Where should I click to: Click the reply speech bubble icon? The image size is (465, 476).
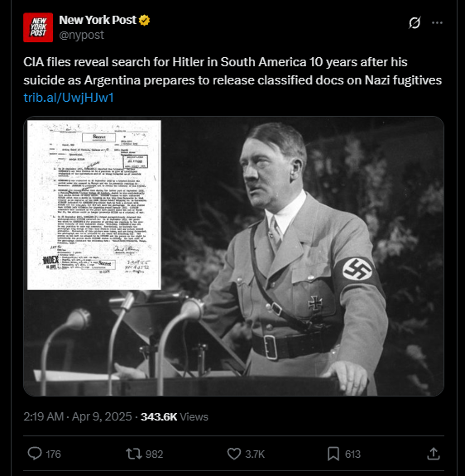pos(35,454)
